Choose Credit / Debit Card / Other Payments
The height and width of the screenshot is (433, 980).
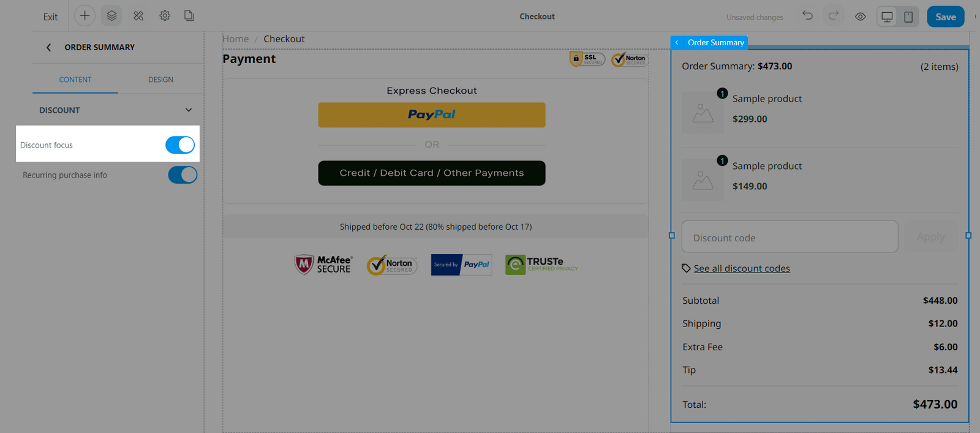pyautogui.click(x=432, y=173)
